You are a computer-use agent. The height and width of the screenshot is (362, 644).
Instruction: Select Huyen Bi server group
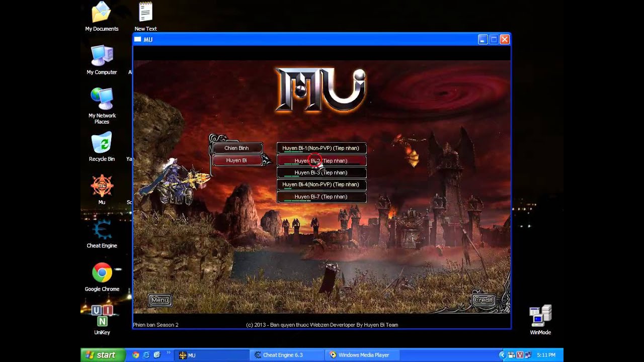tap(236, 160)
